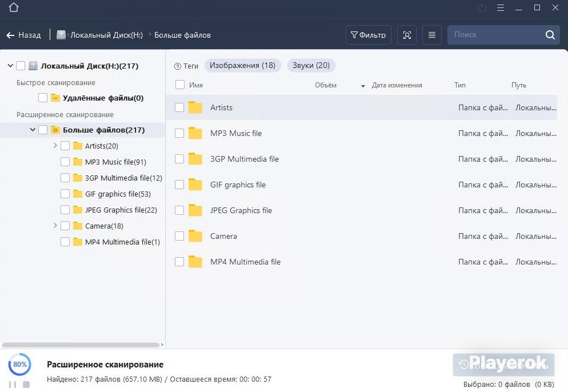Screen dimensions: 568x392
Task: Click the search magnifier icon
Action: coord(550,35)
